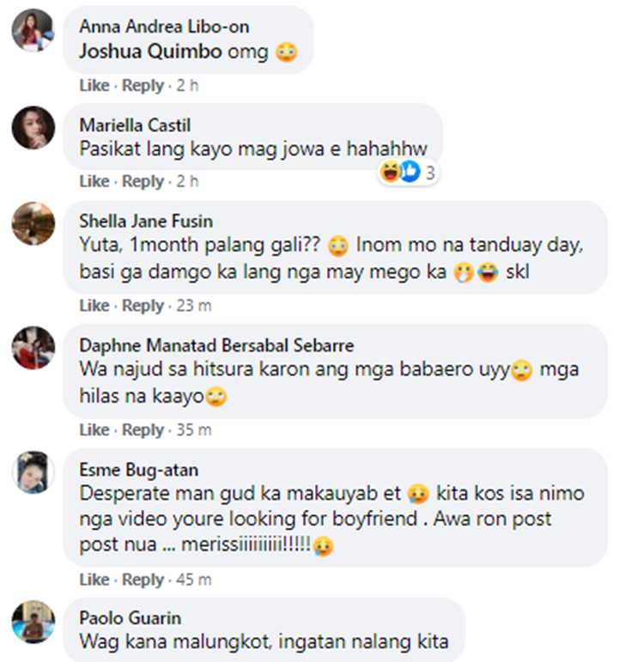
Task: Reply to Anna Andrea Libo-on's comment
Action: pyautogui.click(x=143, y=86)
